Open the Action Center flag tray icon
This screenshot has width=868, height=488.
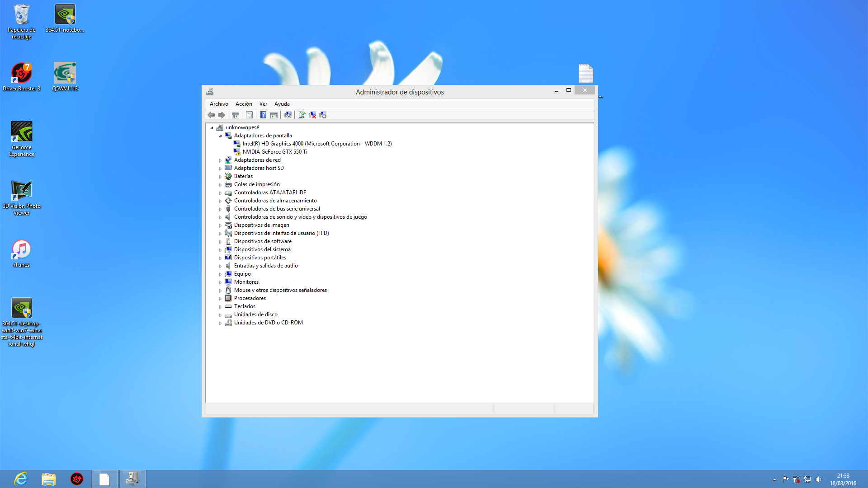pos(786,479)
